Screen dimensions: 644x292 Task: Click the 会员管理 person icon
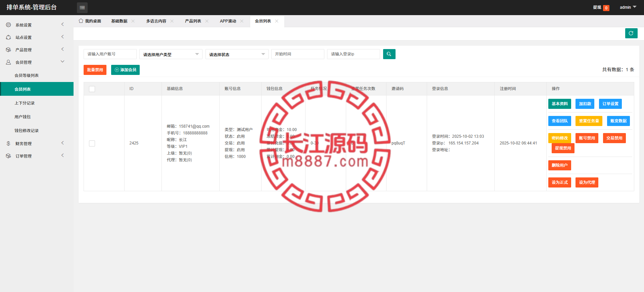pos(8,62)
